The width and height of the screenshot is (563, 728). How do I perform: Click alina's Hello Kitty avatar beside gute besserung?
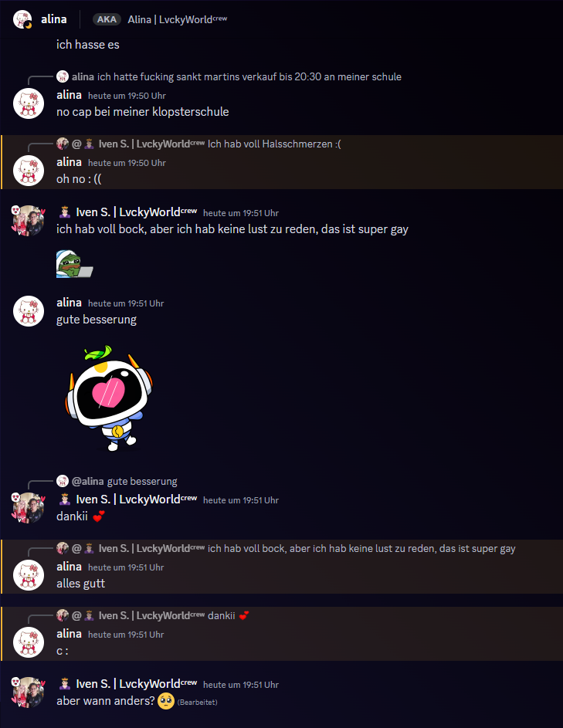(x=29, y=311)
